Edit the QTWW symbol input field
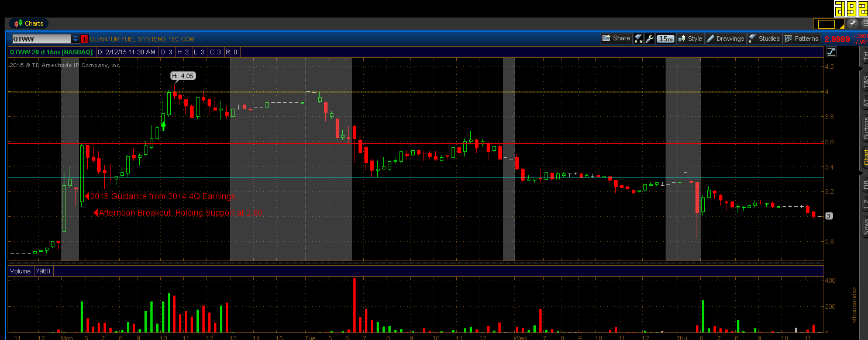 42,39
